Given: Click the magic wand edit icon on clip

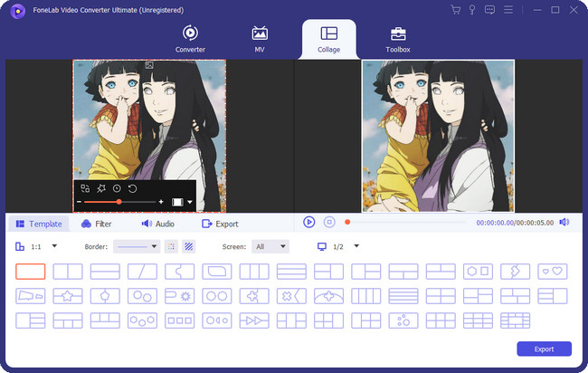Looking at the screenshot, I should click(x=101, y=188).
